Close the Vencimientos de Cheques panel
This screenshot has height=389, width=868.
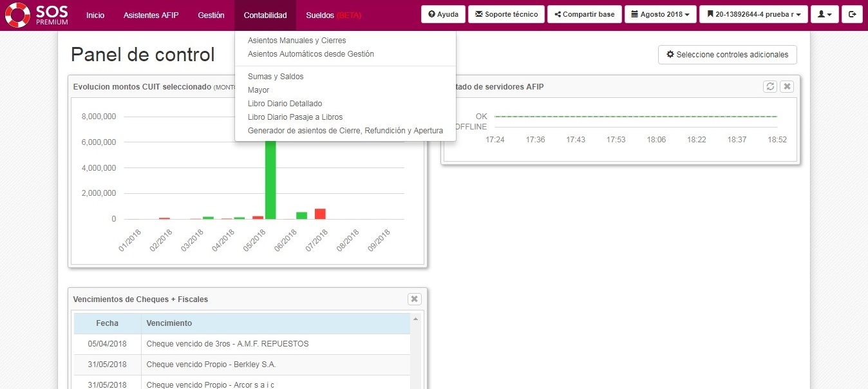pyautogui.click(x=415, y=299)
